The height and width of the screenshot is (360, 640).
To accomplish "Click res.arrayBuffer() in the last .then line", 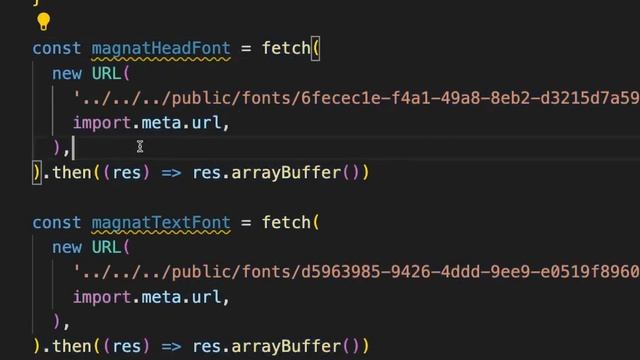I will pyautogui.click(x=276, y=347).
